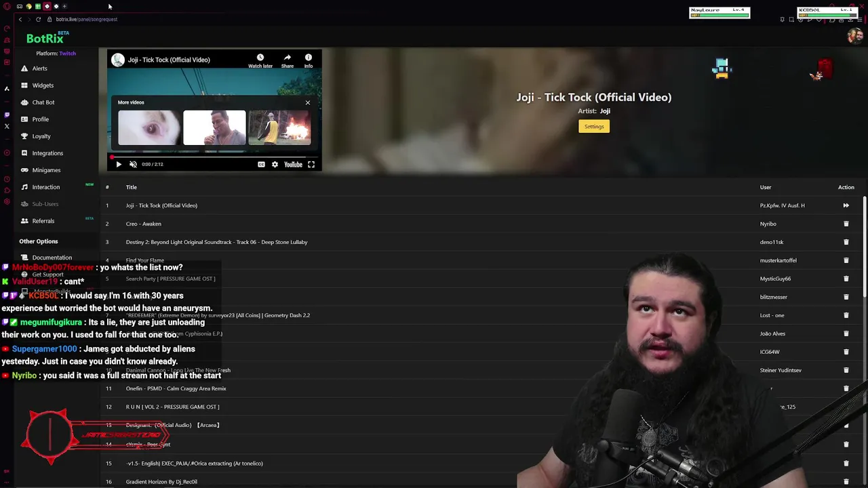Screen dimensions: 868x488
Task: Click the User column header
Action: [x=766, y=187]
